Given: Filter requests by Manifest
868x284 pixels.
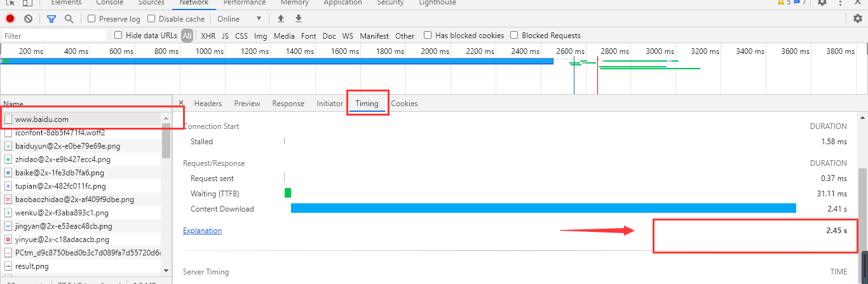Looking at the screenshot, I should [374, 36].
